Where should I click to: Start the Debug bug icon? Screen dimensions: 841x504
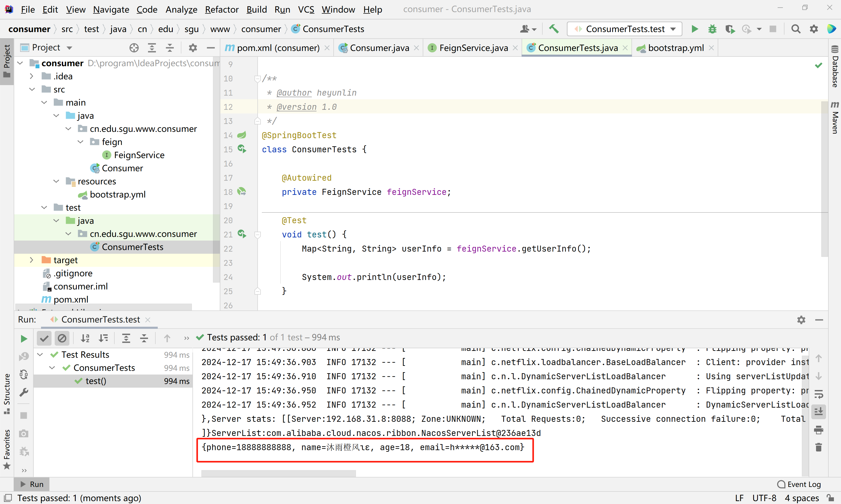(x=712, y=29)
